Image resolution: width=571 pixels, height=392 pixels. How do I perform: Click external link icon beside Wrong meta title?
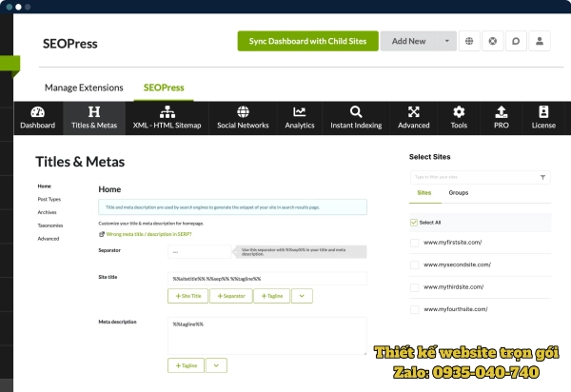pyautogui.click(x=102, y=234)
